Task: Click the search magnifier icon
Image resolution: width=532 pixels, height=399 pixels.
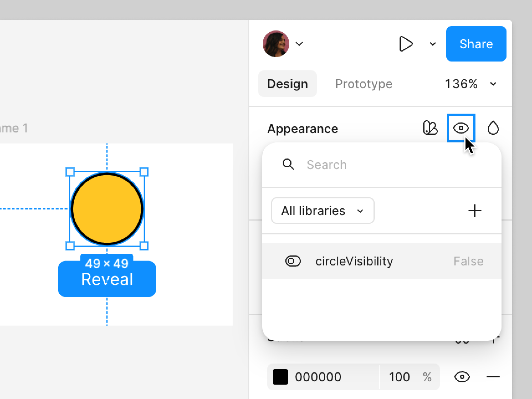Action: pyautogui.click(x=288, y=164)
